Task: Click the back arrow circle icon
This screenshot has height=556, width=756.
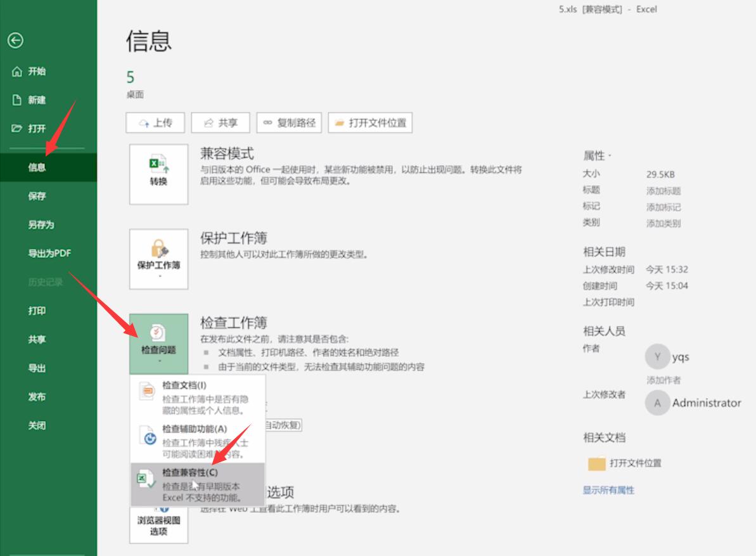Action: pos(15,41)
